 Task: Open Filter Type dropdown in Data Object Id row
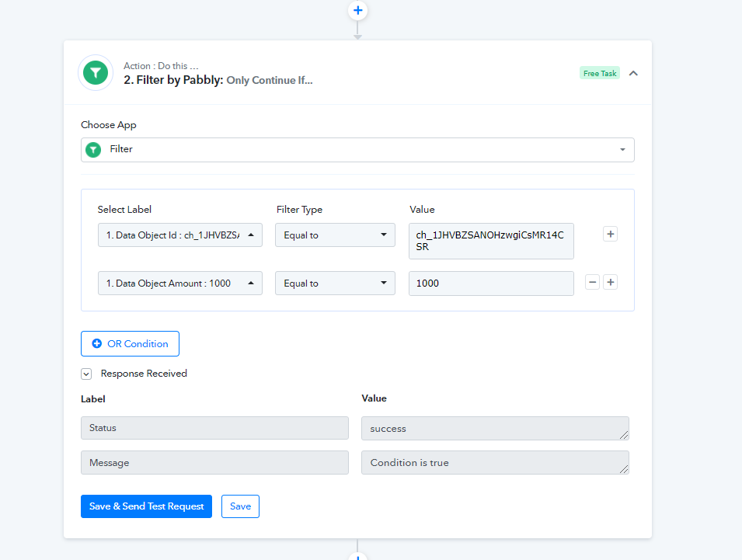click(335, 235)
